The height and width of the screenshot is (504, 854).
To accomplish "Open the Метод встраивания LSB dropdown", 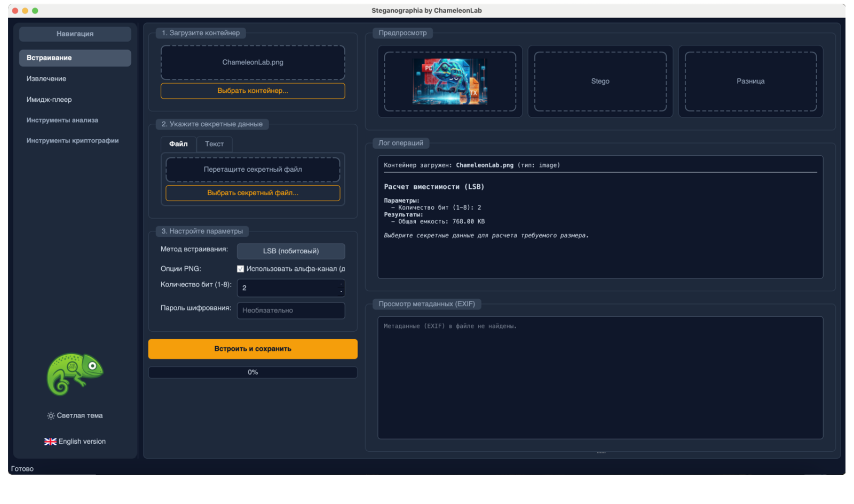I will pos(291,251).
